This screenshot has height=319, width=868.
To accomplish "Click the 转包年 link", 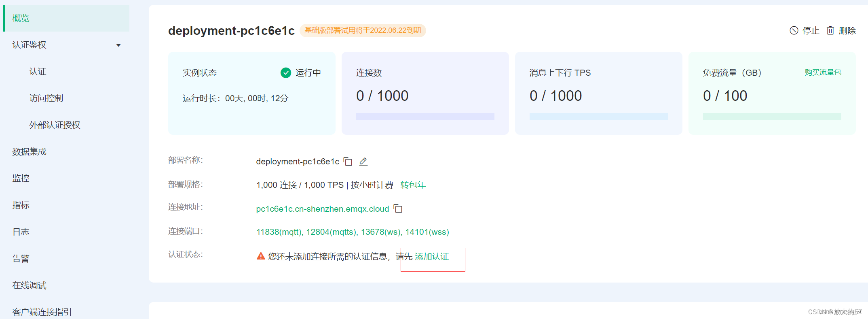I will [x=413, y=185].
